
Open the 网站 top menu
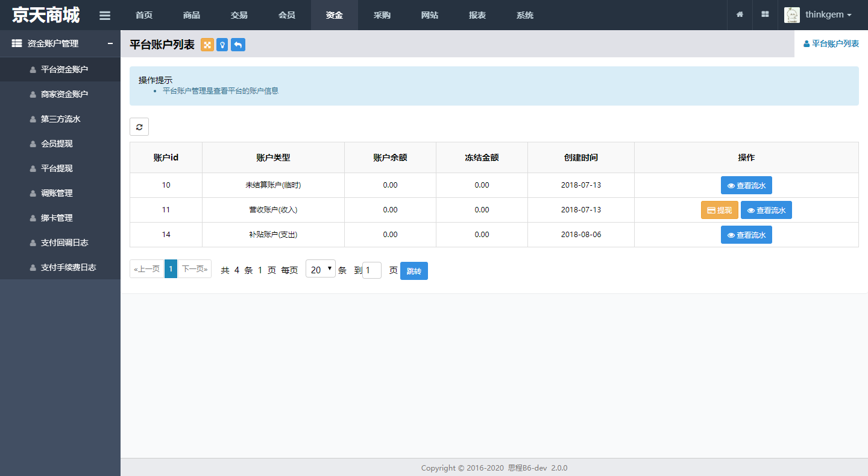point(430,15)
